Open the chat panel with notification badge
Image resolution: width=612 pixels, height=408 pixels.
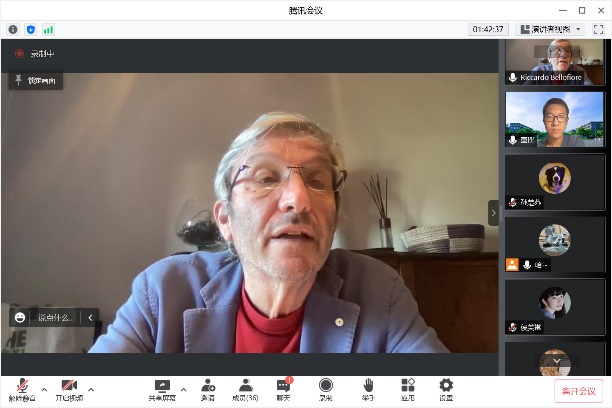tap(283, 389)
